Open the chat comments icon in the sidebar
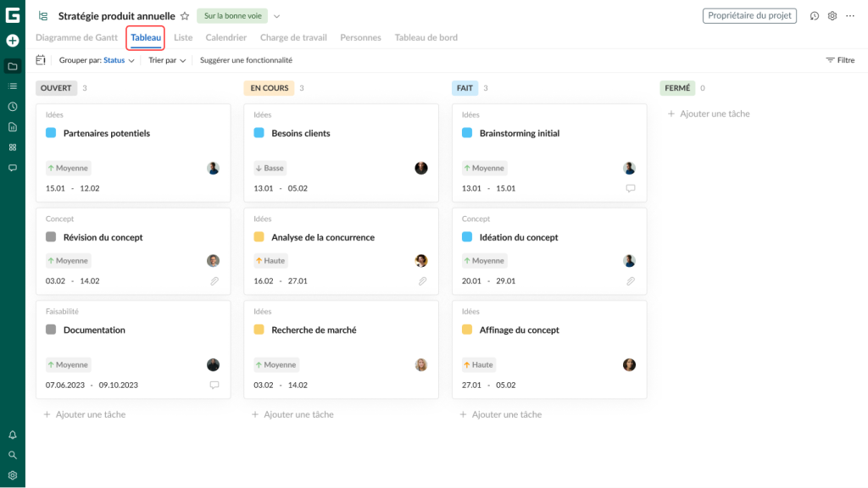 [12, 168]
